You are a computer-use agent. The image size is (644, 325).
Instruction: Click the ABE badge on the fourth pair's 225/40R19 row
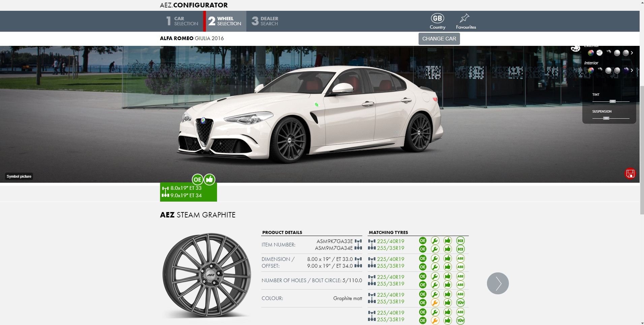[x=460, y=294]
